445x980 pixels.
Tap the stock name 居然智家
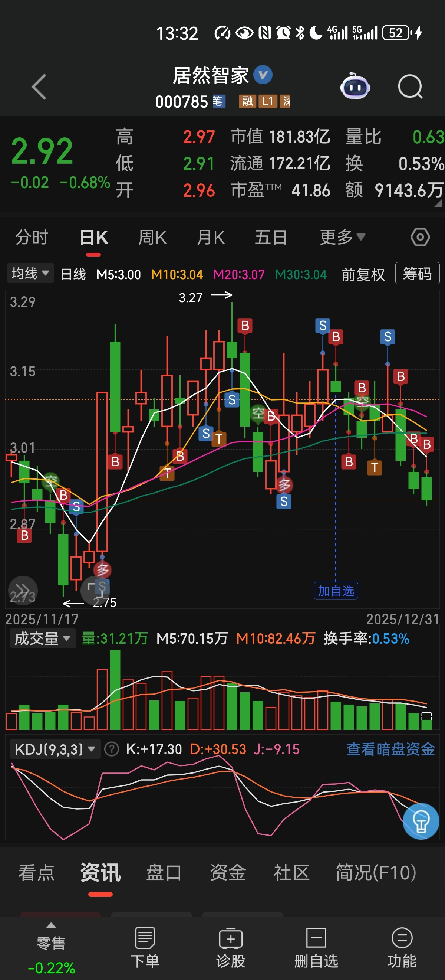211,75
